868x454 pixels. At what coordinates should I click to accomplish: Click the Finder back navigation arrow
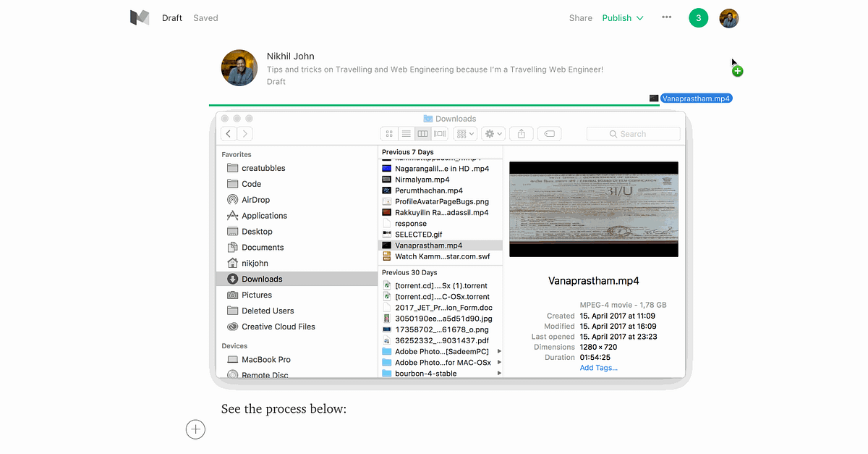tap(228, 133)
